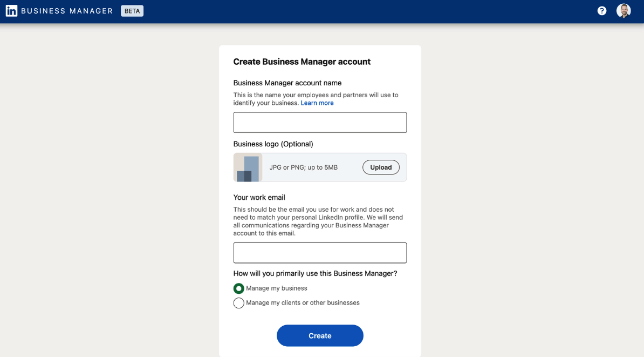This screenshot has width=644, height=357.
Task: Open the Learn more link
Action: (x=317, y=103)
